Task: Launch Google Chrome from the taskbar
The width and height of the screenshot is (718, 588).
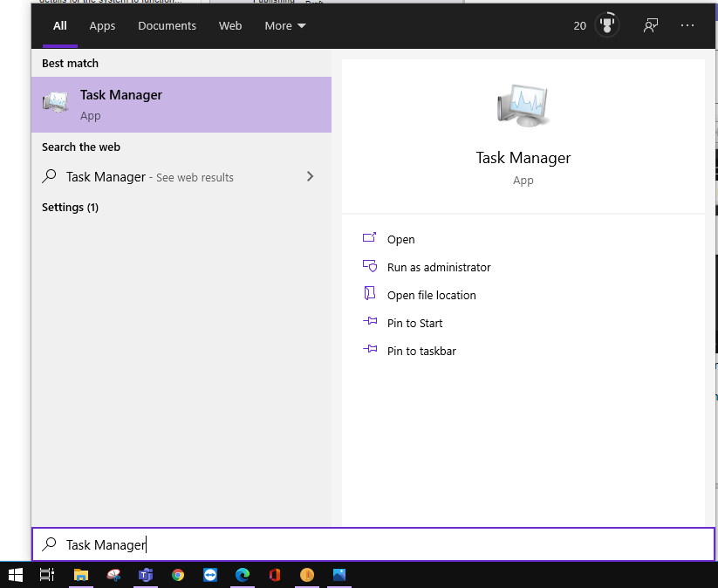Action: [x=178, y=575]
